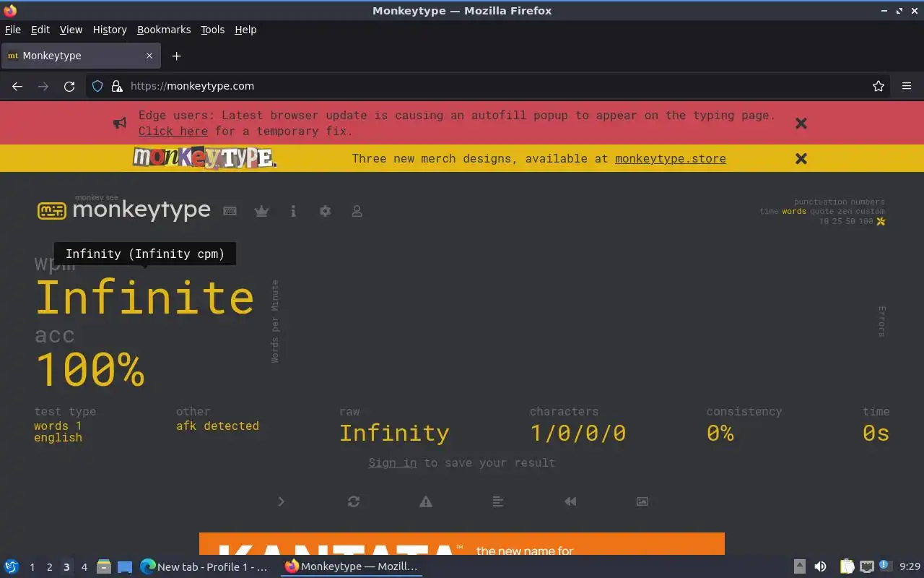Open the account user icon
The image size is (924, 578).
[357, 211]
